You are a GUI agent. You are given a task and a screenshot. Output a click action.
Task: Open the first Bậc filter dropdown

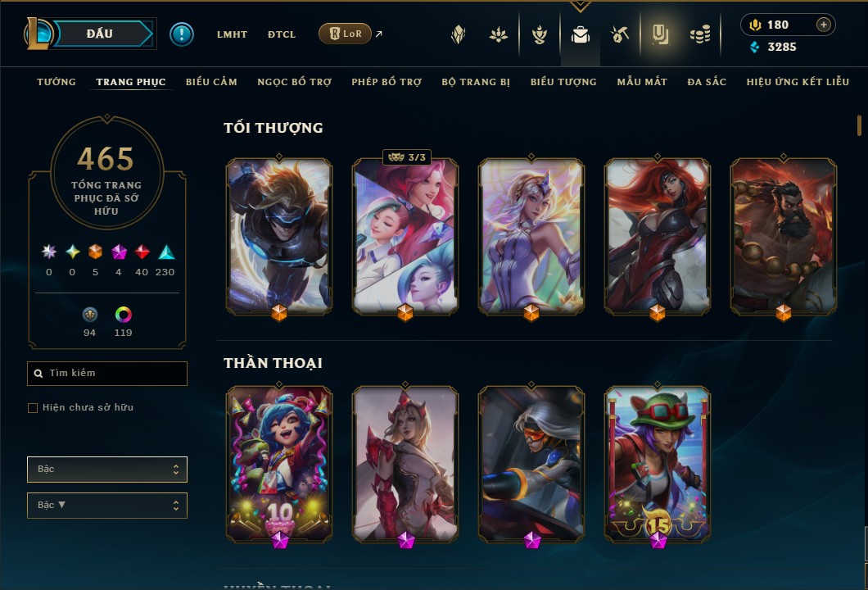pyautogui.click(x=106, y=470)
